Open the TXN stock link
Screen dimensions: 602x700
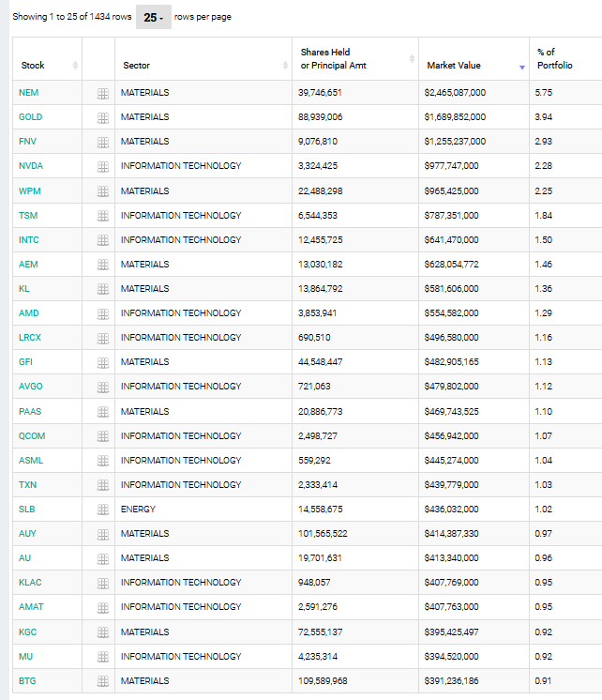click(x=27, y=485)
